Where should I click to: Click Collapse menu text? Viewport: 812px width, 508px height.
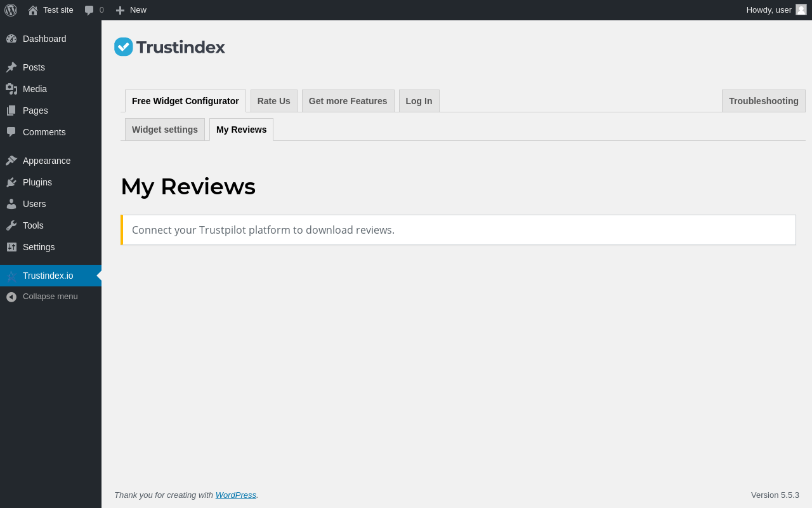(50, 297)
